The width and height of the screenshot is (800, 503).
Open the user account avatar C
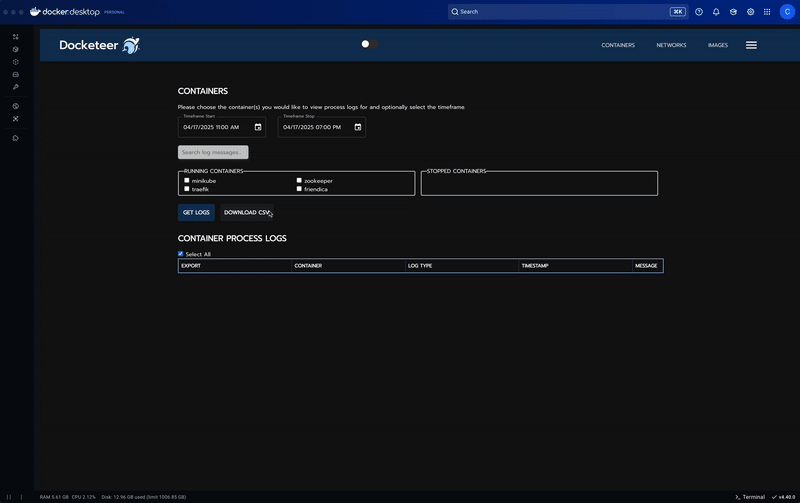coord(787,12)
